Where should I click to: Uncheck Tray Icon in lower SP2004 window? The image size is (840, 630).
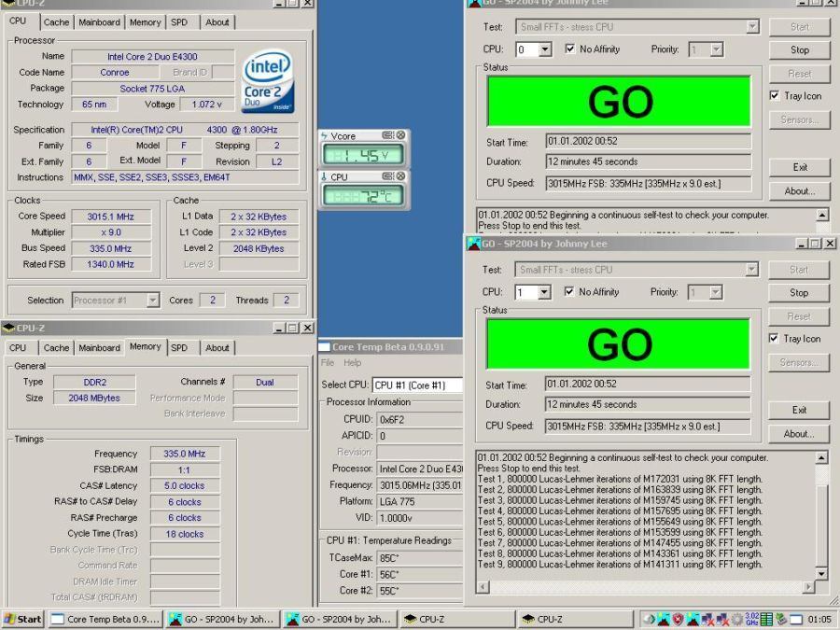pyautogui.click(x=774, y=338)
